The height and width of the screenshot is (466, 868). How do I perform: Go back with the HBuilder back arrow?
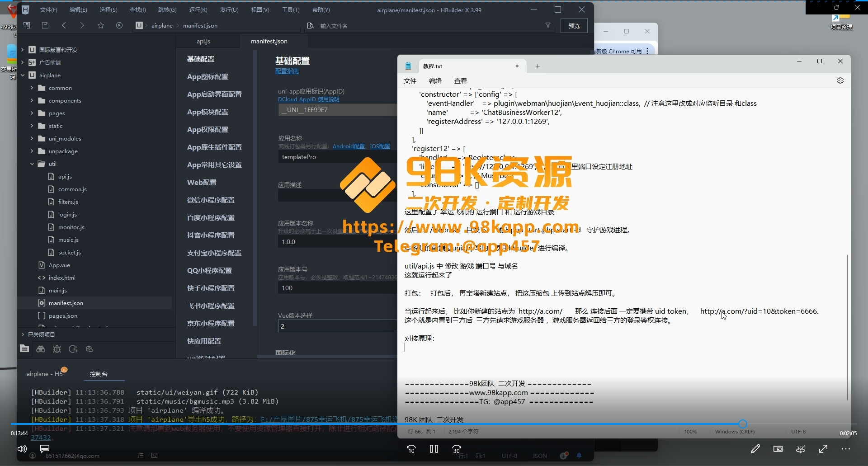click(x=64, y=26)
